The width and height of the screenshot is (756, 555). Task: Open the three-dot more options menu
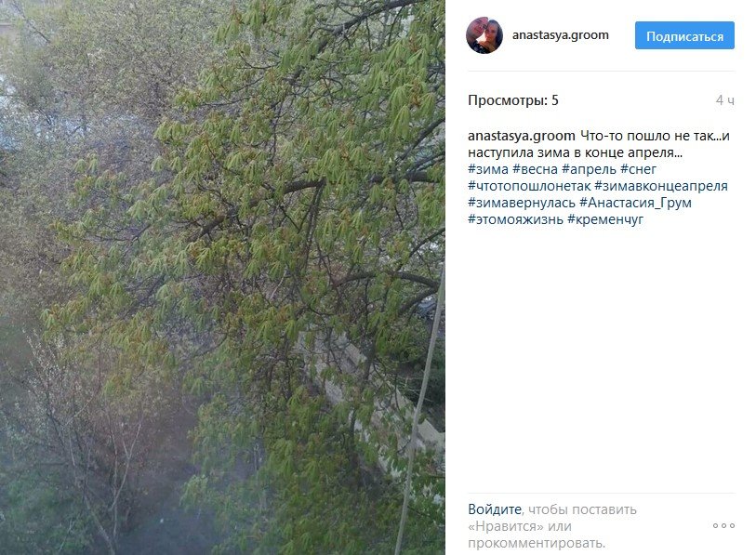pos(723,525)
